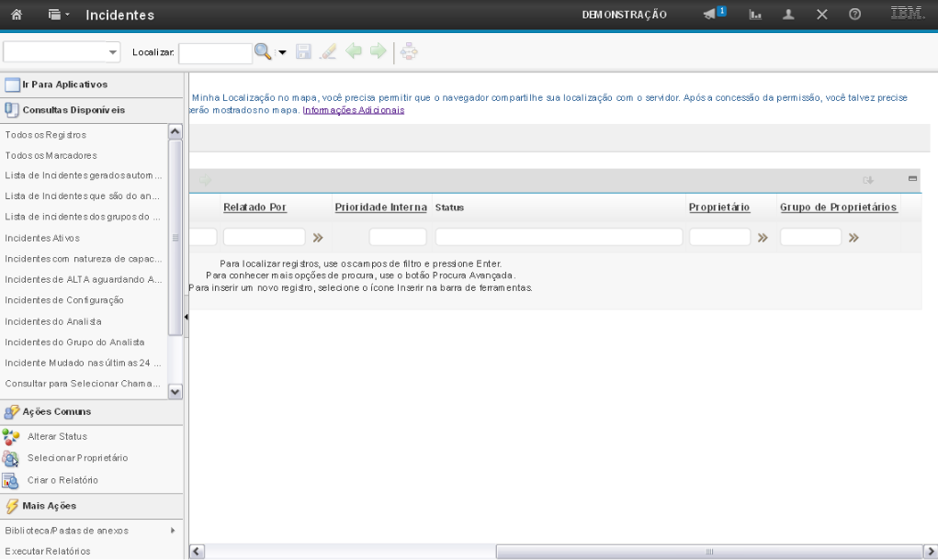Click the workflow routing toolbar icon
This screenshot has width=938, height=560.
click(x=409, y=53)
